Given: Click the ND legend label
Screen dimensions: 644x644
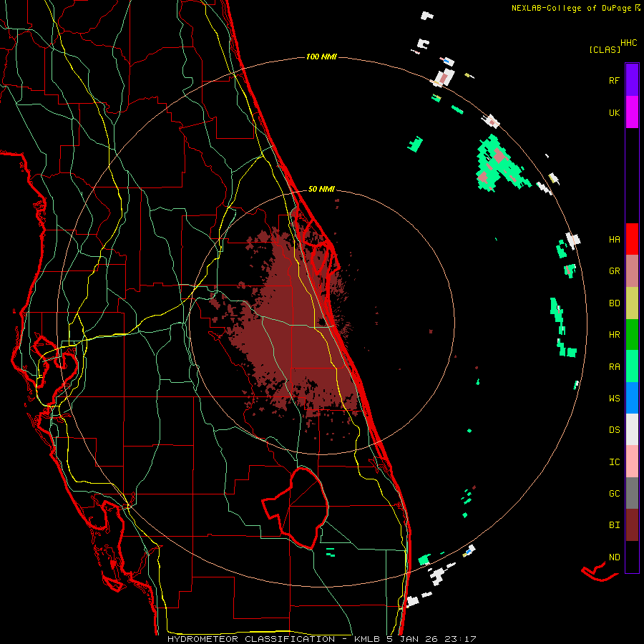Looking at the screenshot, I should (x=614, y=557).
